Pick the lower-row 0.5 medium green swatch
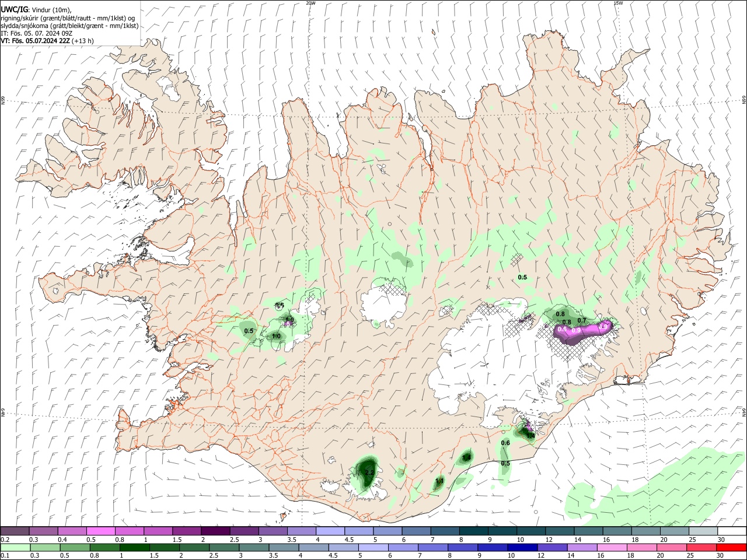The height and width of the screenshot is (560, 747). coord(74,547)
